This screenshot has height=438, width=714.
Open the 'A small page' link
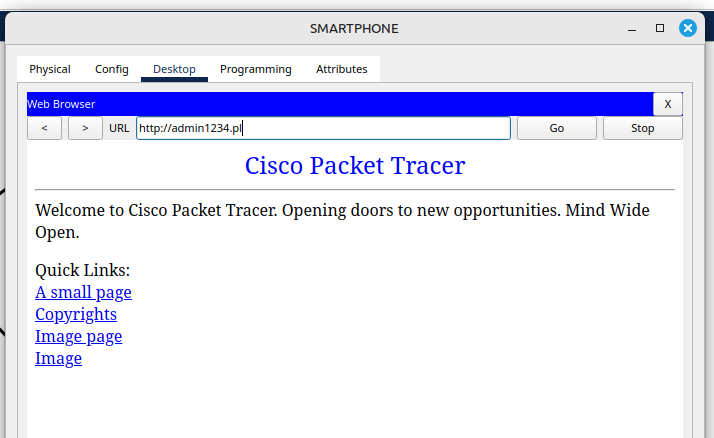click(x=83, y=292)
